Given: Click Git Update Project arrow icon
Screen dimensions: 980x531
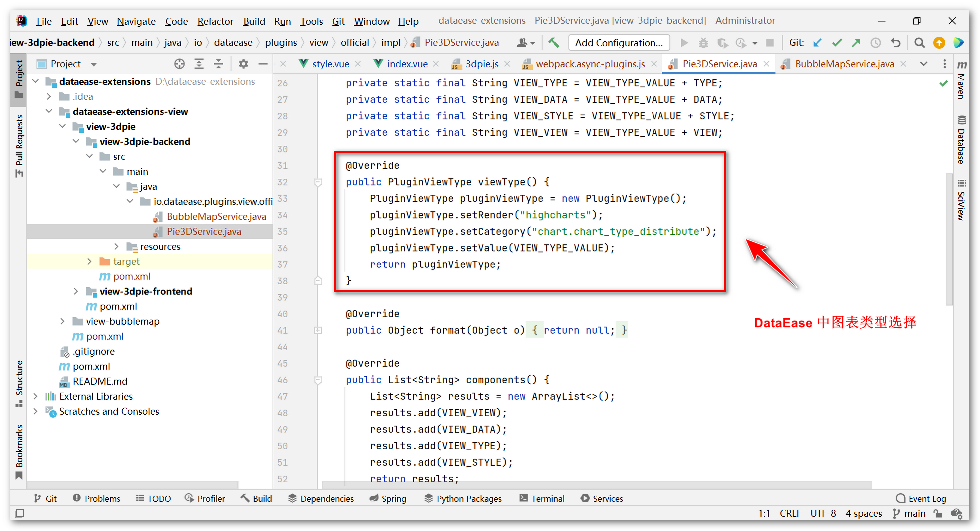Looking at the screenshot, I should (817, 43).
